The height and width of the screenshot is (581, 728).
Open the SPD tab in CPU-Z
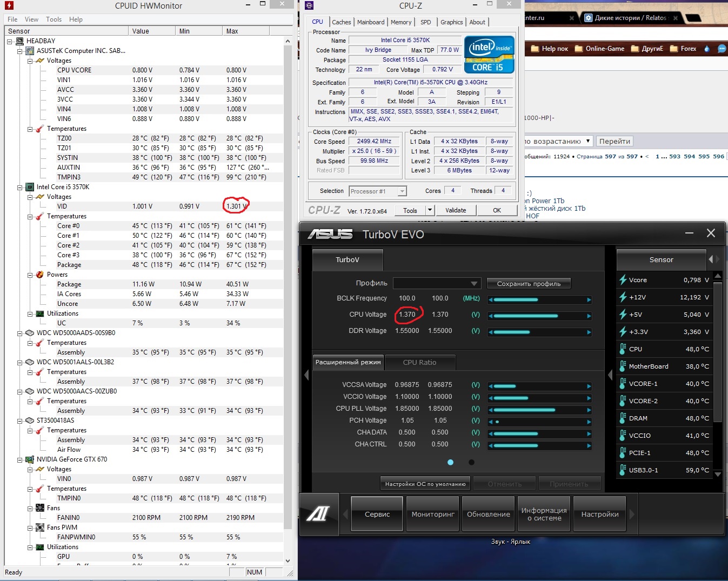(426, 22)
